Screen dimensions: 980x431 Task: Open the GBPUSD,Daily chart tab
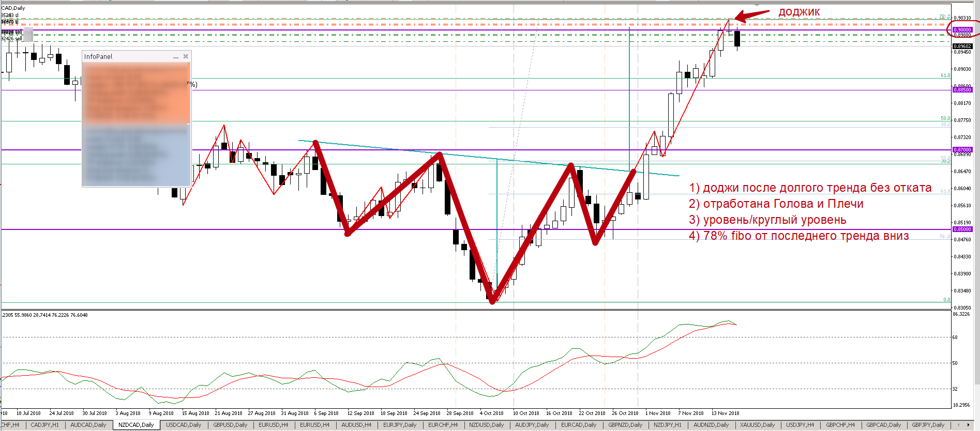click(x=231, y=425)
